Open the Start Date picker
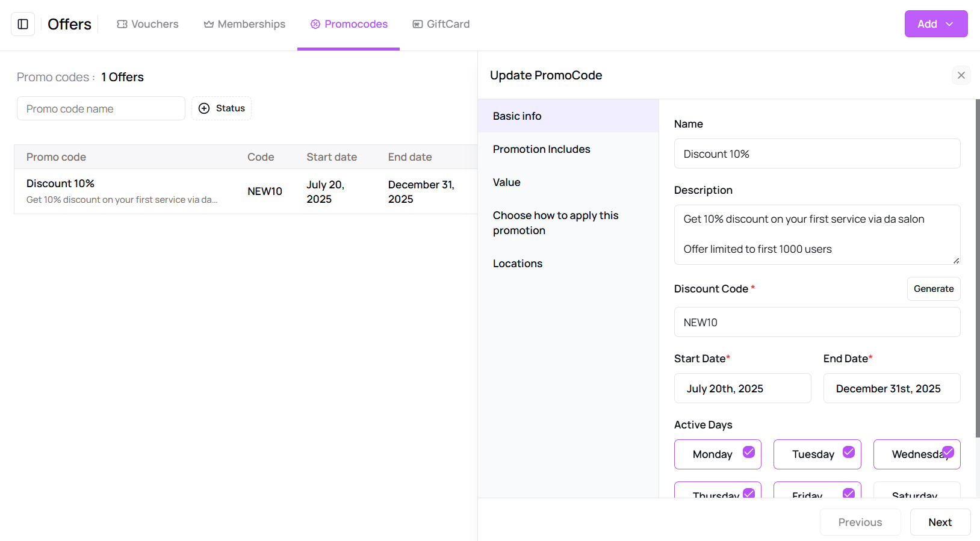980x541 pixels. point(743,388)
